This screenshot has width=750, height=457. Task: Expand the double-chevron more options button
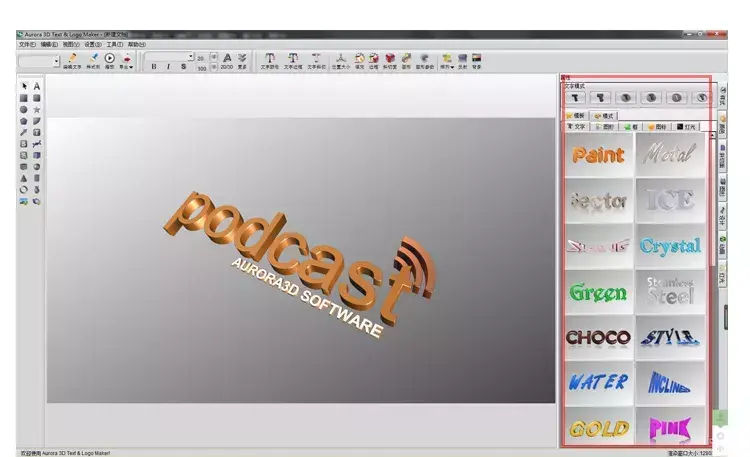coord(242,58)
